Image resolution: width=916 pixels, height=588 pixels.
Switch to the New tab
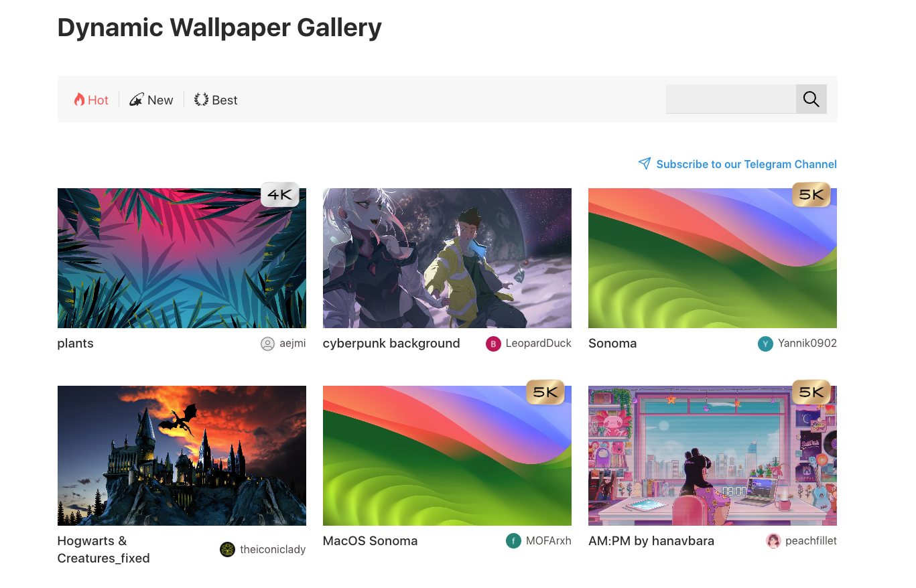coord(151,100)
